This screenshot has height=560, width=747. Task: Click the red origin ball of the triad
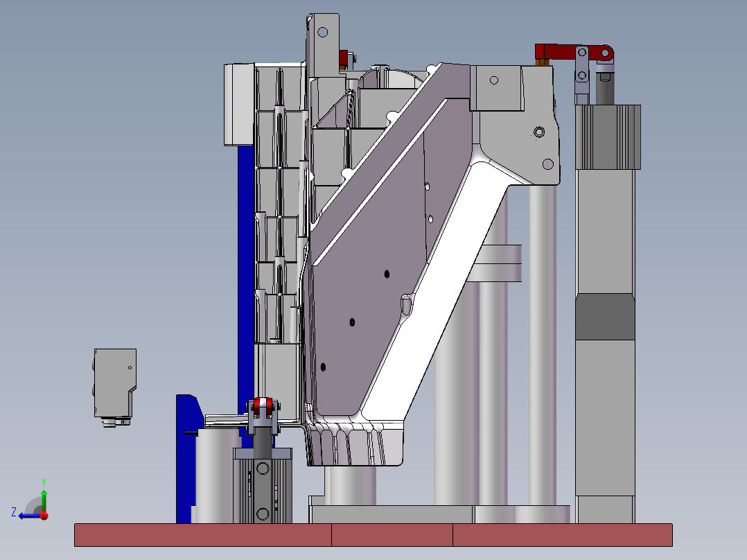point(44,516)
